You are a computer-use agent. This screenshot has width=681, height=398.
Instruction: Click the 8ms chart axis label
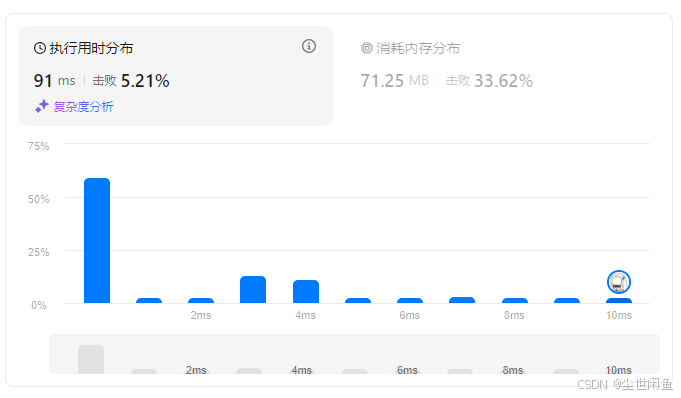[x=514, y=315]
